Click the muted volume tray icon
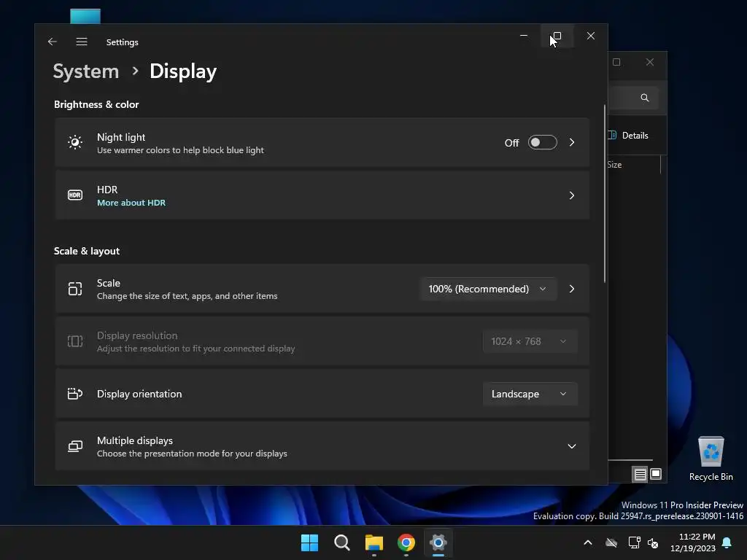This screenshot has height=560, width=747. pyautogui.click(x=653, y=542)
